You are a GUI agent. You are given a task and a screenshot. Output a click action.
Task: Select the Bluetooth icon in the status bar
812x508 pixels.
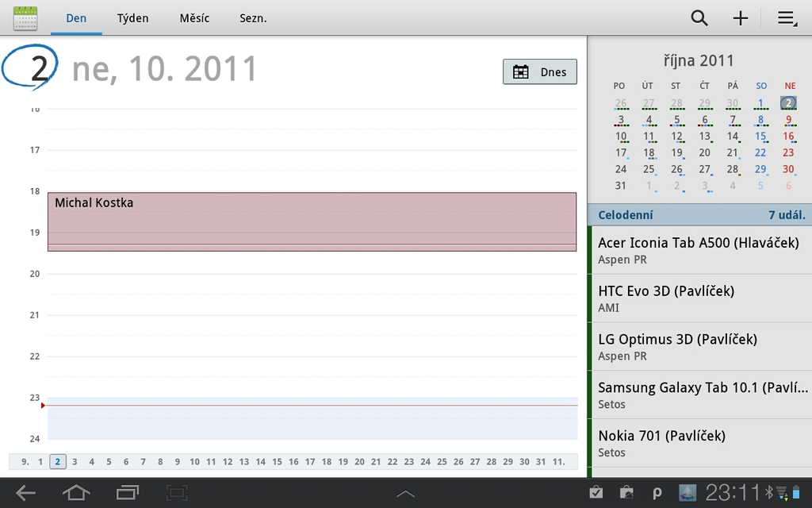click(x=770, y=492)
